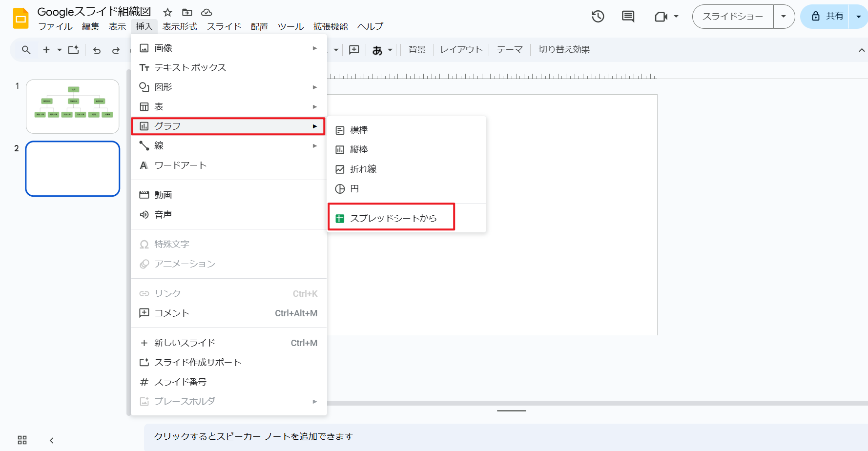Star the document with the star icon
This screenshot has height=451, width=868.
coord(167,12)
